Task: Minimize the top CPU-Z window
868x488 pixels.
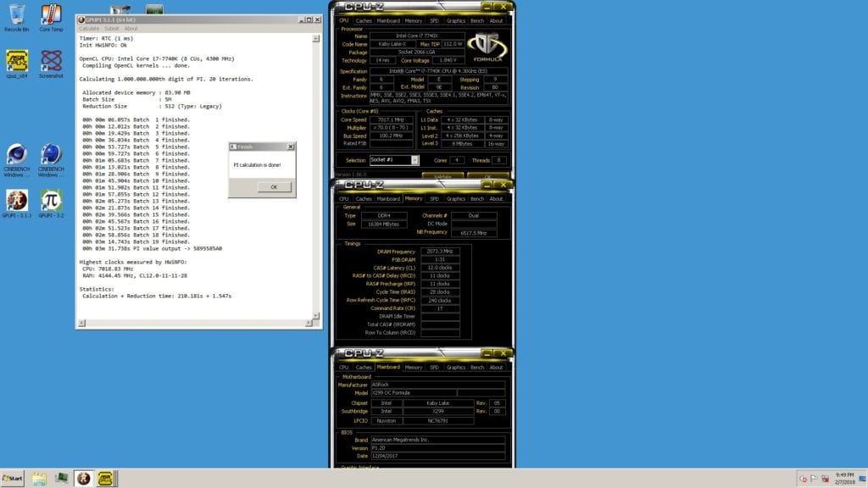Action: (x=487, y=7)
